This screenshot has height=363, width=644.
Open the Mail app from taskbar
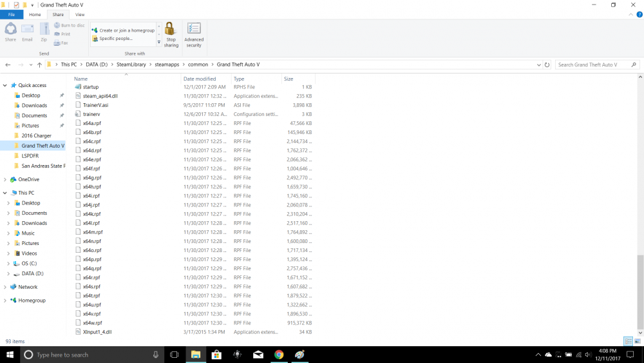[258, 355]
